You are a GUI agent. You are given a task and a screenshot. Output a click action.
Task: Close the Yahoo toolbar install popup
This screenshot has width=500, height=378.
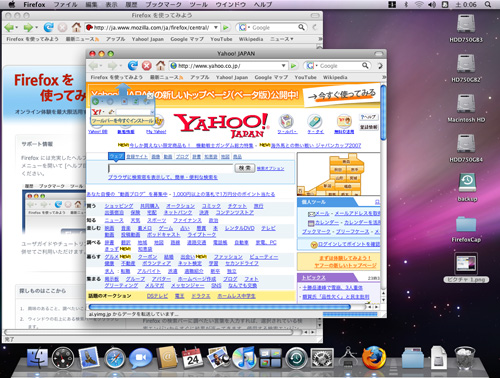tap(150, 96)
